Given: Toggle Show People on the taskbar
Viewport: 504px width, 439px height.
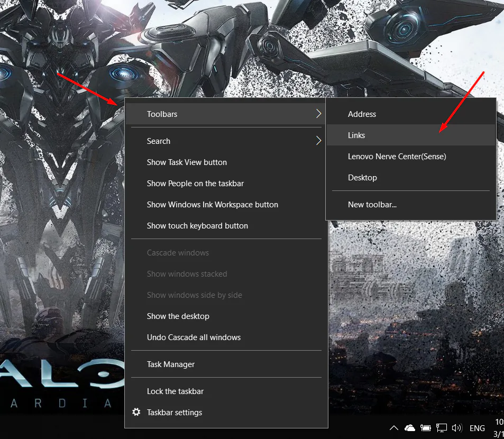Looking at the screenshot, I should 226,183.
